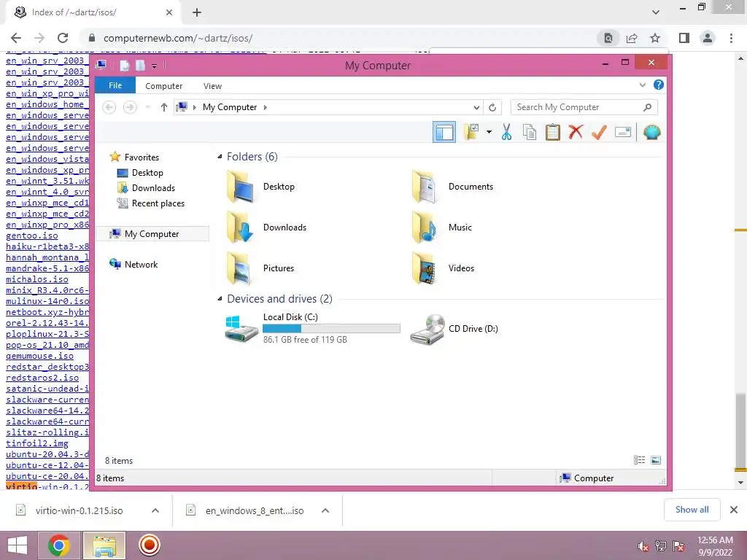This screenshot has width=747, height=560.
Task: Click the Refresh button in address bar
Action: pyautogui.click(x=492, y=108)
